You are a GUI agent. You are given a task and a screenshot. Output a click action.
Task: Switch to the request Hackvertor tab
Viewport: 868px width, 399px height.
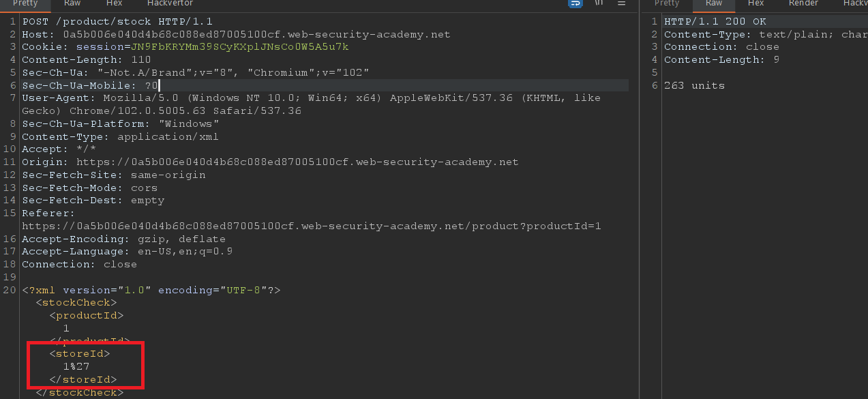170,3
